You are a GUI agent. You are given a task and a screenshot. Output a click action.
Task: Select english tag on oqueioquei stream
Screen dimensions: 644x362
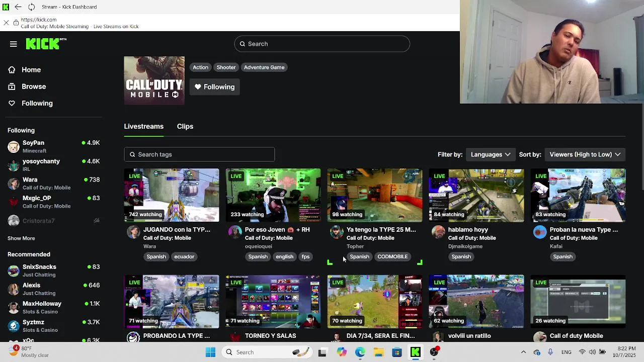284,257
